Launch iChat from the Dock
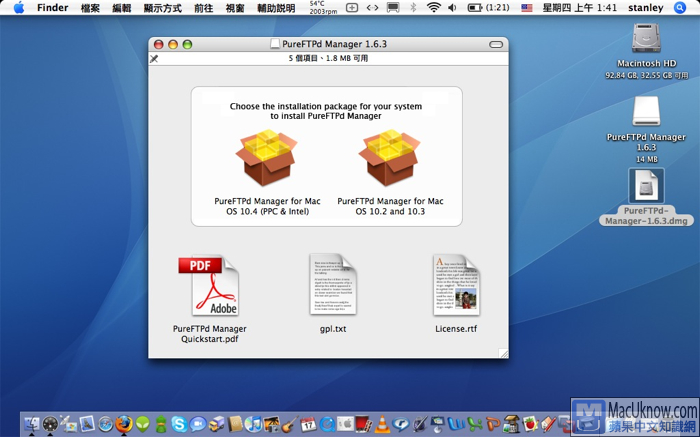 point(198,425)
